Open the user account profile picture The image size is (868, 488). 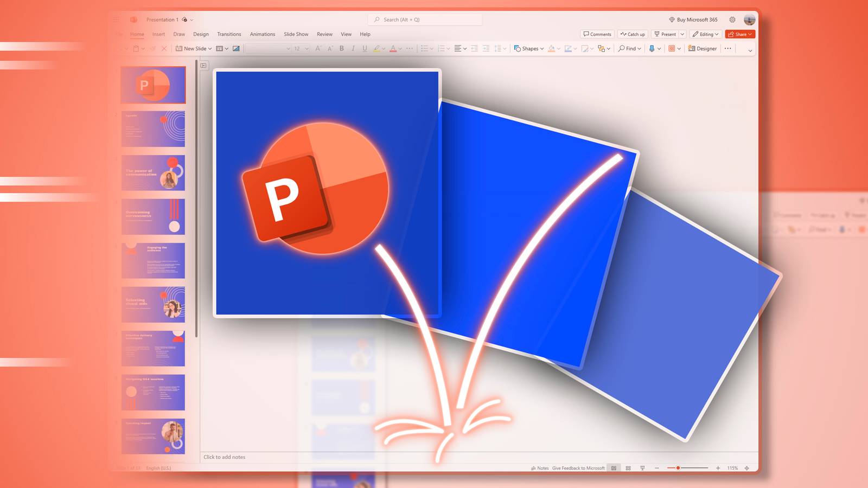pyautogui.click(x=750, y=20)
